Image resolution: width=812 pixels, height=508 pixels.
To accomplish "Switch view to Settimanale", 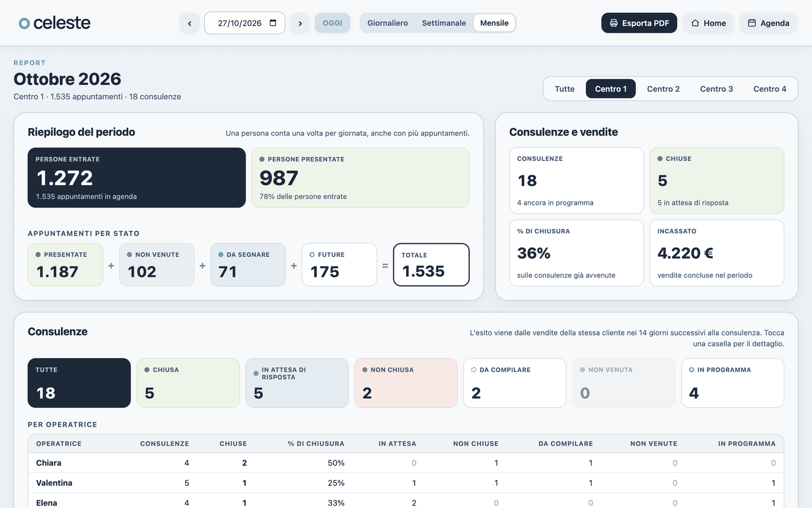I will tap(444, 23).
